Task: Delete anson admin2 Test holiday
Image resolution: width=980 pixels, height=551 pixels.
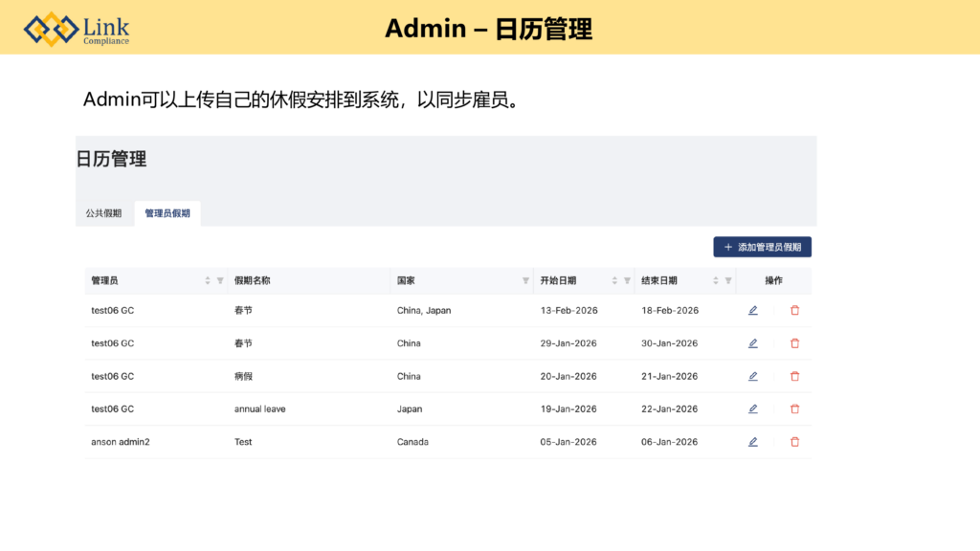Action: [794, 442]
